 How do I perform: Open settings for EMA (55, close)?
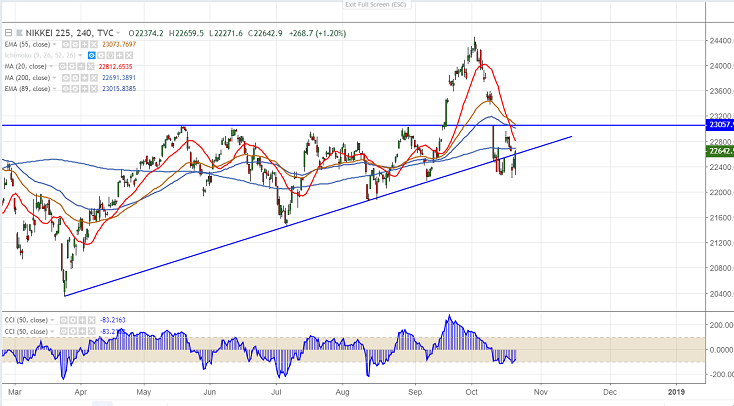[x=75, y=44]
